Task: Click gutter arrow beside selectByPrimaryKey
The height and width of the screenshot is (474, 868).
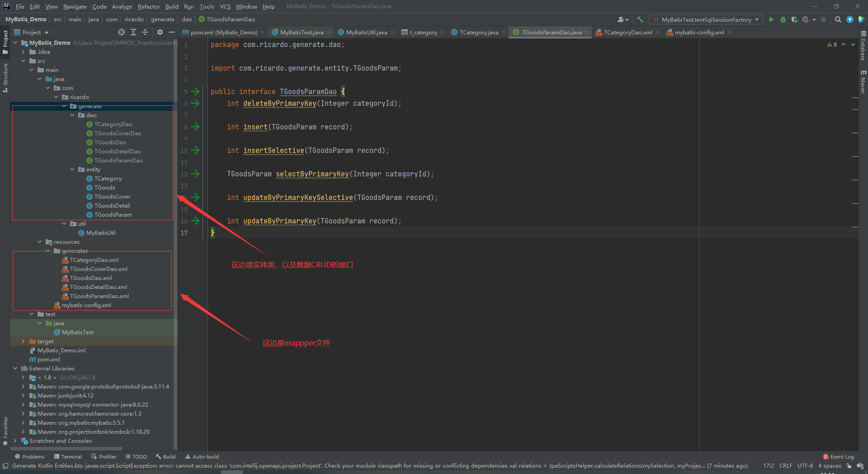Action: pos(195,174)
